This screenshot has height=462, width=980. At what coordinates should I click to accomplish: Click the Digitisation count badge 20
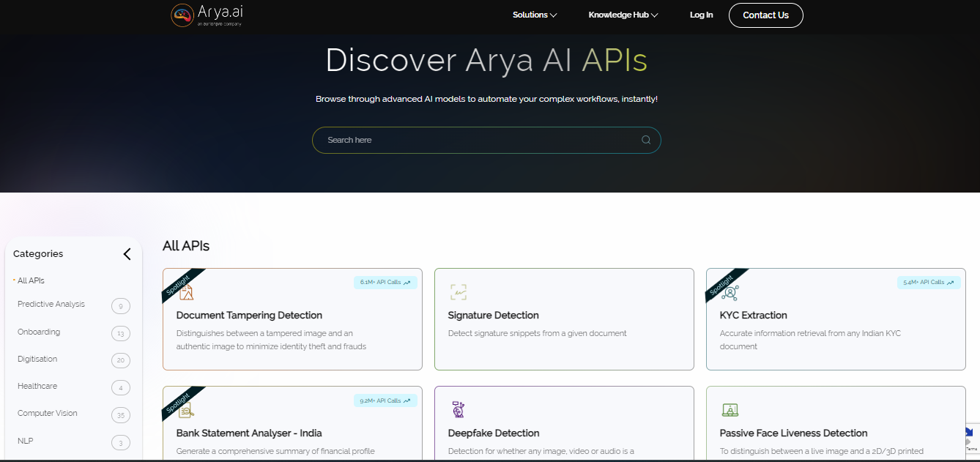121,360
